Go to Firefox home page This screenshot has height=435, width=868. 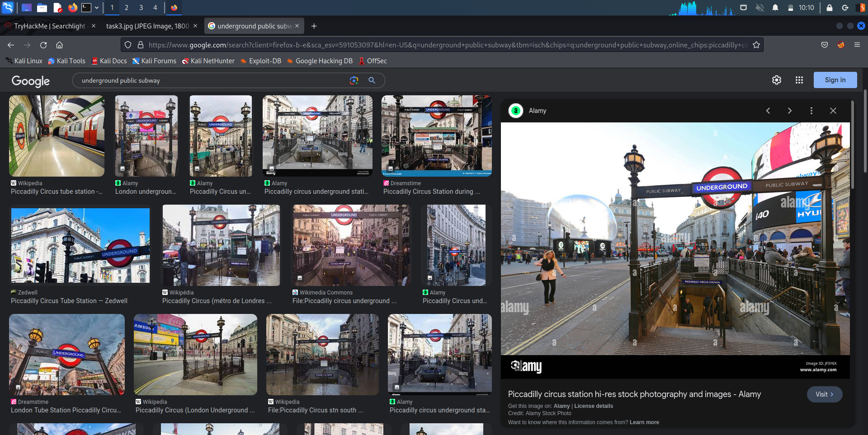point(59,45)
